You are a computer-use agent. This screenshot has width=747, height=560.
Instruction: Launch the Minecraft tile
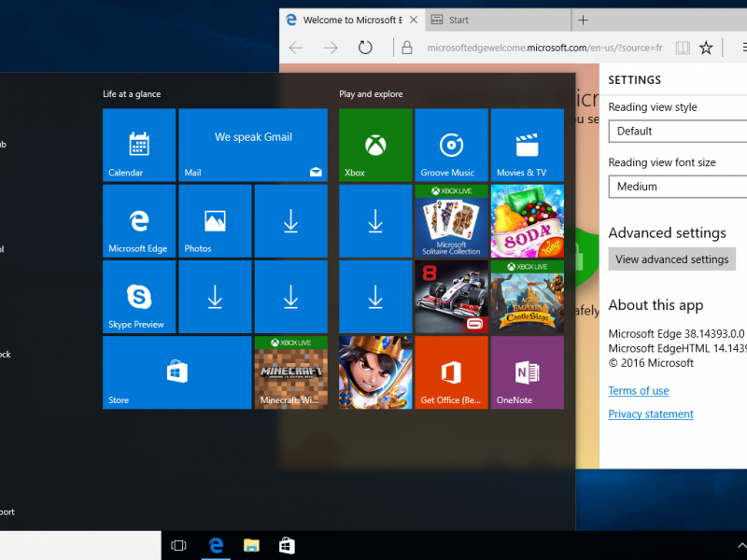pyautogui.click(x=291, y=372)
